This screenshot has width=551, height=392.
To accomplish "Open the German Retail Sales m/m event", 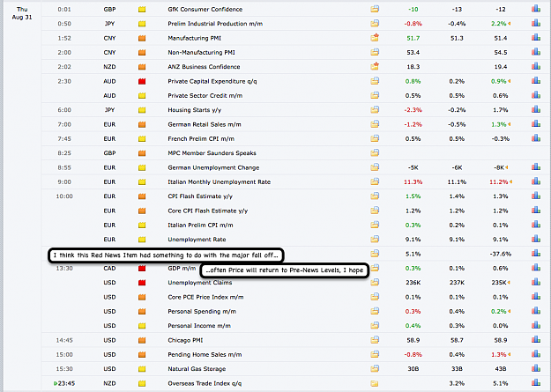I will pos(205,124).
